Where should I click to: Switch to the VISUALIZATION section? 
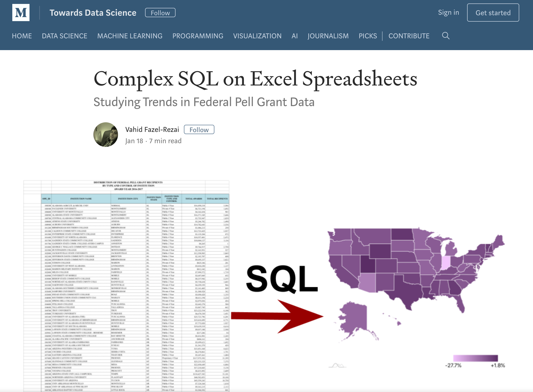(257, 36)
